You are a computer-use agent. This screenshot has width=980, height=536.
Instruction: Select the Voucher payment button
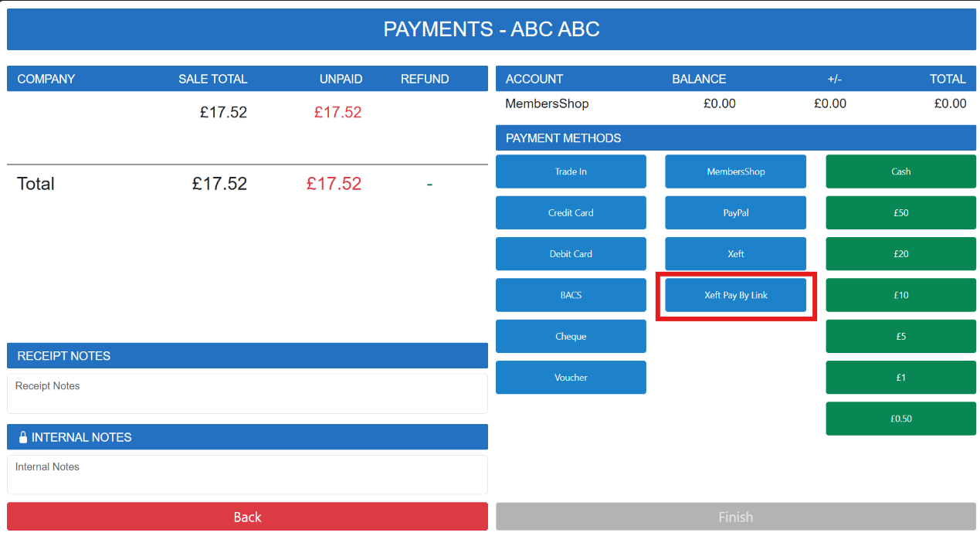point(571,378)
